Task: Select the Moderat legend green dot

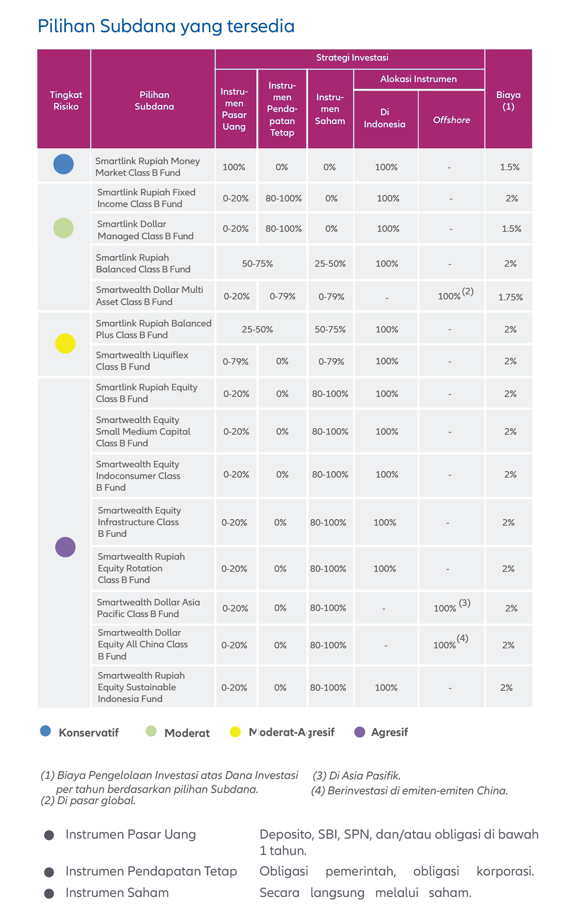Action: 151,731
